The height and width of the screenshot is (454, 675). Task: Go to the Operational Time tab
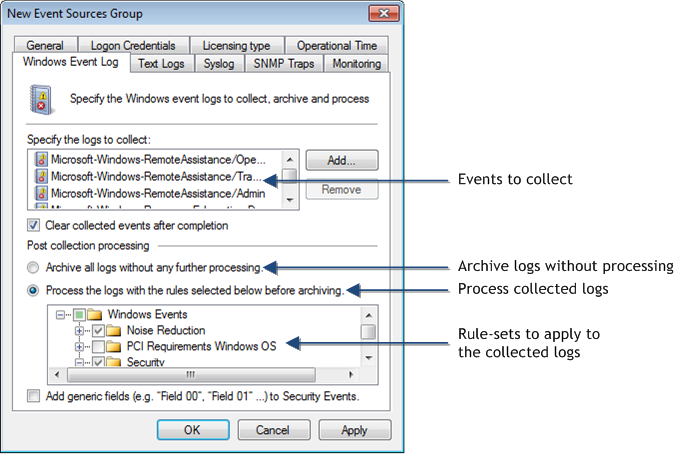click(x=337, y=45)
